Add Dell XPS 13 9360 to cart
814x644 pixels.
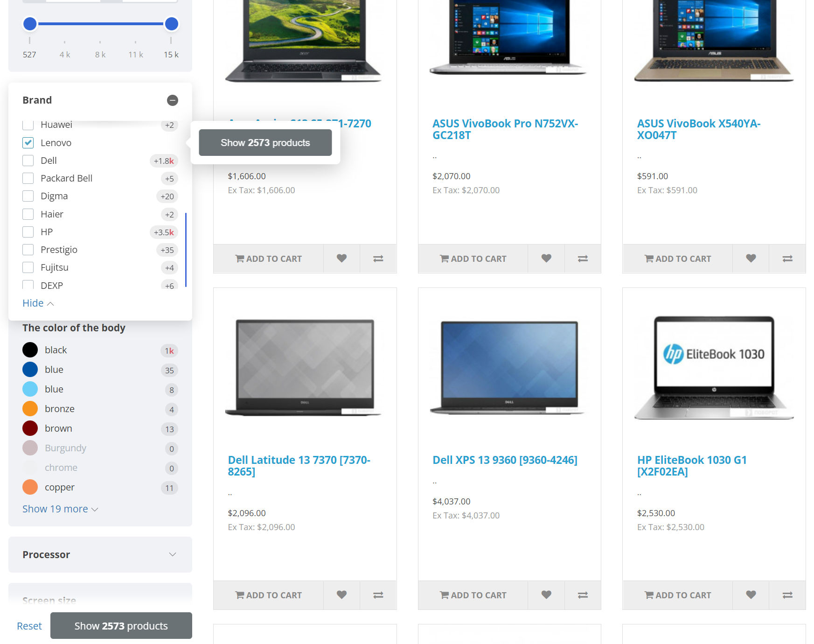click(473, 595)
